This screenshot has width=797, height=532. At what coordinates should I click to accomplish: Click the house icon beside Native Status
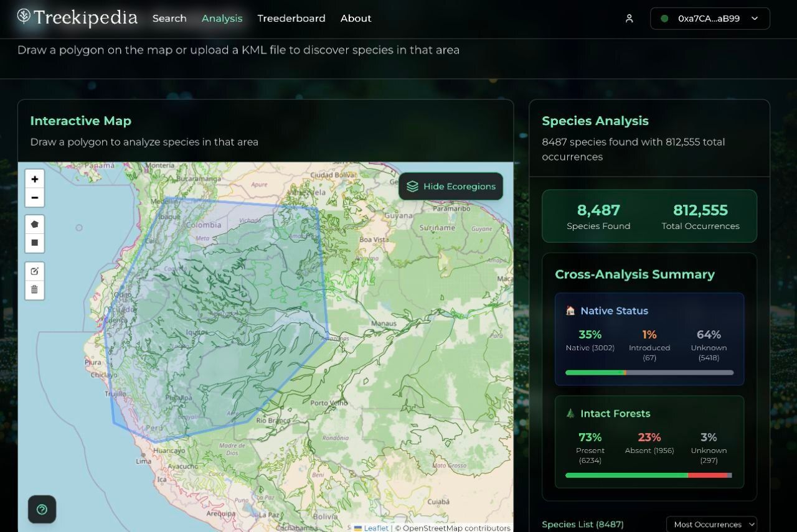pos(570,310)
